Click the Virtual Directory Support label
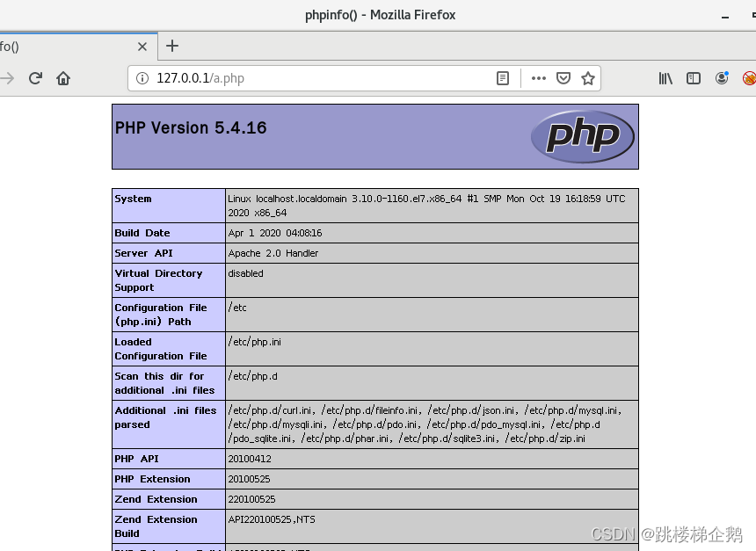The image size is (756, 551). [x=158, y=280]
